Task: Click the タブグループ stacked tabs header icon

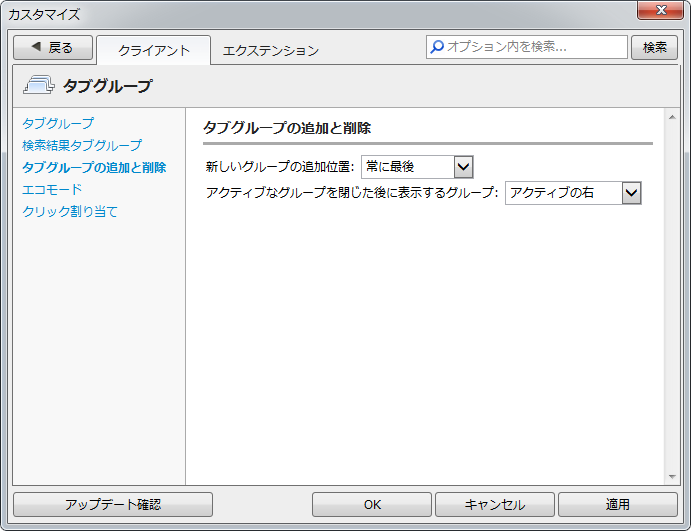Action: point(39,85)
